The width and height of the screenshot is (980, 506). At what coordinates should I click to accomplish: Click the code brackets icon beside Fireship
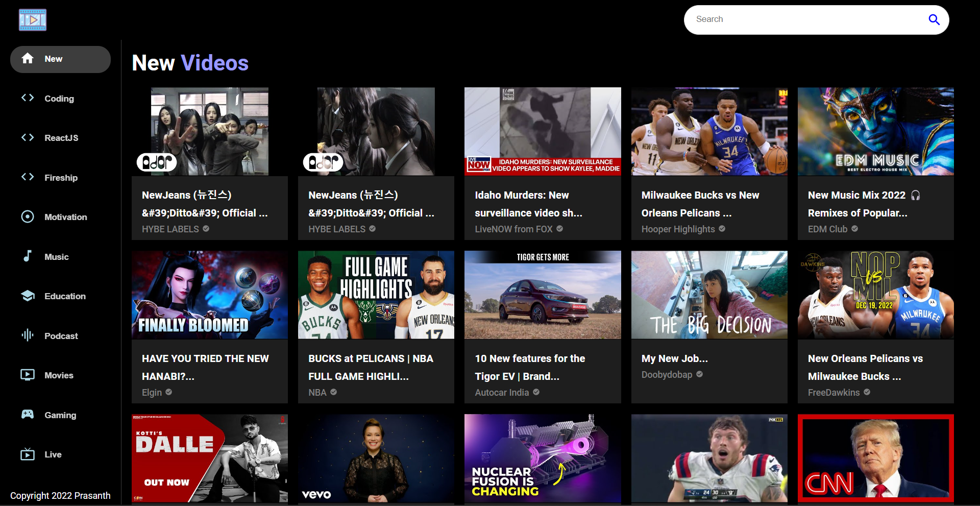[x=28, y=177]
